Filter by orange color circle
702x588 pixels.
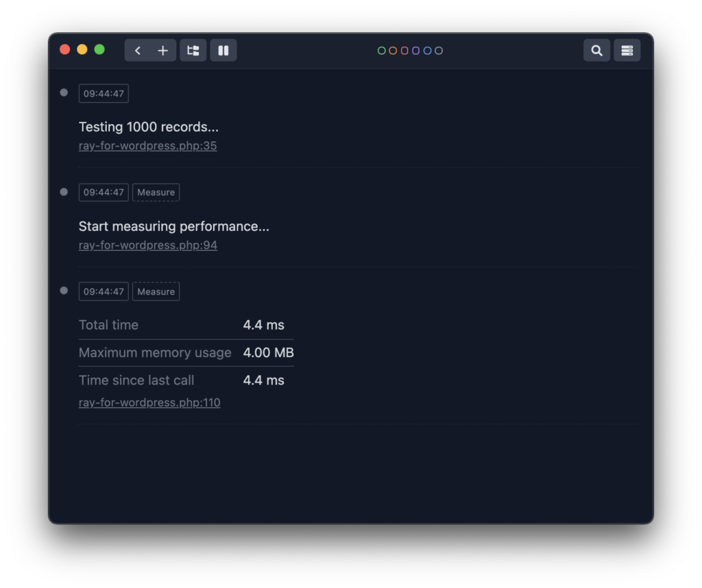click(x=393, y=51)
